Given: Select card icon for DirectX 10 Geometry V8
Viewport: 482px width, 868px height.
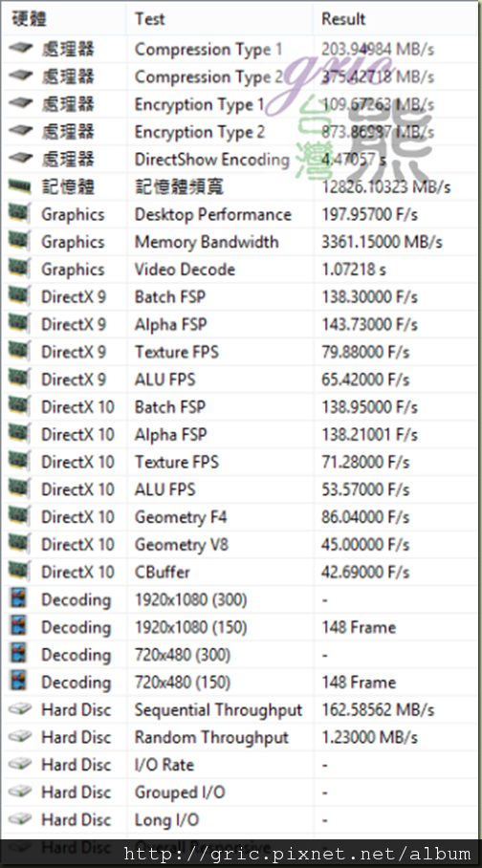Looking at the screenshot, I should 19,544.
